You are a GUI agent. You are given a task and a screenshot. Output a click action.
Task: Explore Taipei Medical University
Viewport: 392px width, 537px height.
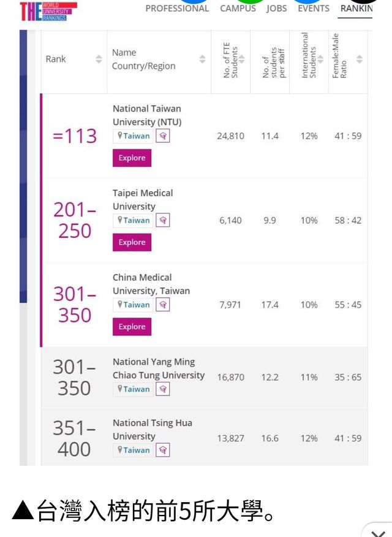tap(132, 242)
